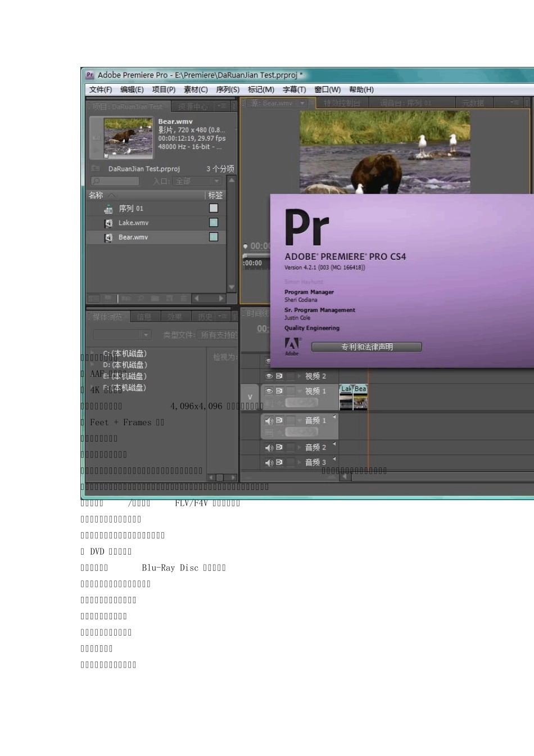Switch project panel to list view icon
The image size is (534, 756).
(94, 299)
